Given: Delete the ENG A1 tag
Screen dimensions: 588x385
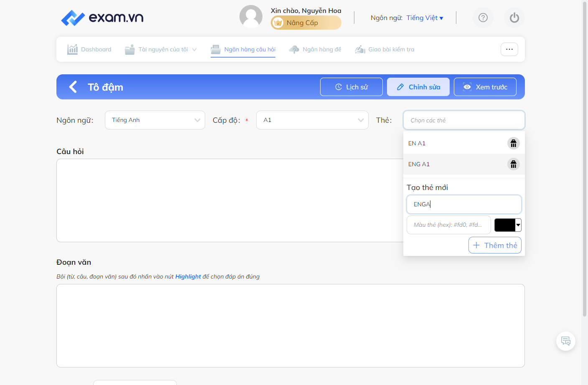Looking at the screenshot, I should click(x=514, y=164).
